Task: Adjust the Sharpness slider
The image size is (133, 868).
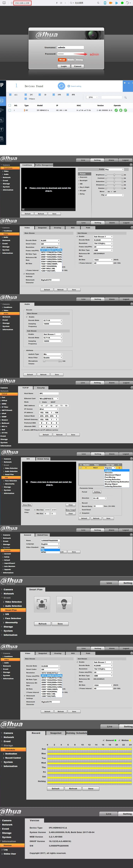Action: [x=114, y=185]
